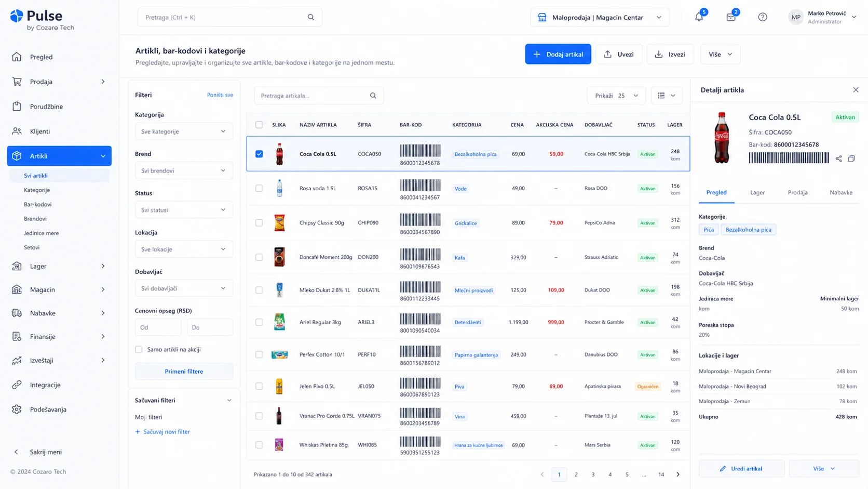
Task: Click Uredi artikal button
Action: tap(741, 469)
